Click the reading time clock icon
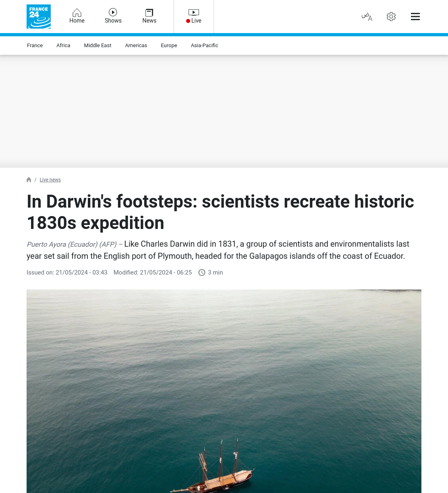Image resolution: width=448 pixels, height=493 pixels. (x=202, y=273)
